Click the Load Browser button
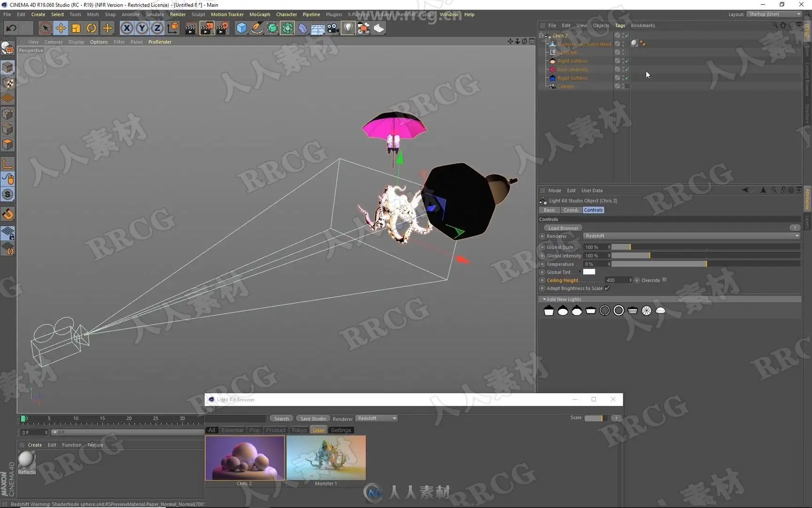Image resolution: width=812 pixels, height=508 pixels. (x=563, y=228)
